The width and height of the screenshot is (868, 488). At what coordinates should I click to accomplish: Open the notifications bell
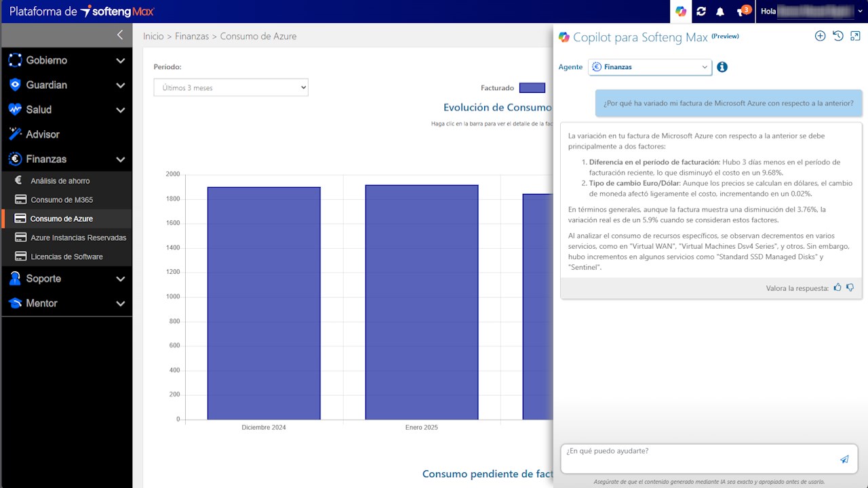coord(720,12)
